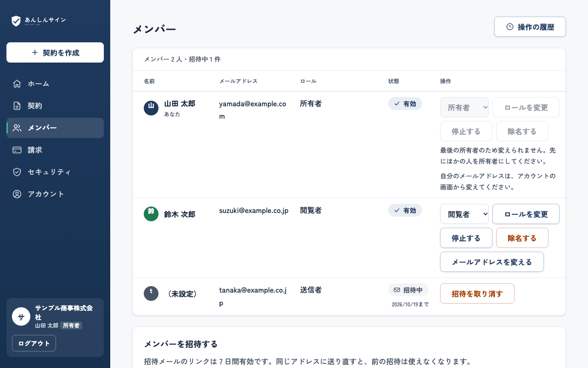Viewport: 588px width, 368px height.
Task: Click 停止する for 鈴木 次郎
Action: point(466,238)
